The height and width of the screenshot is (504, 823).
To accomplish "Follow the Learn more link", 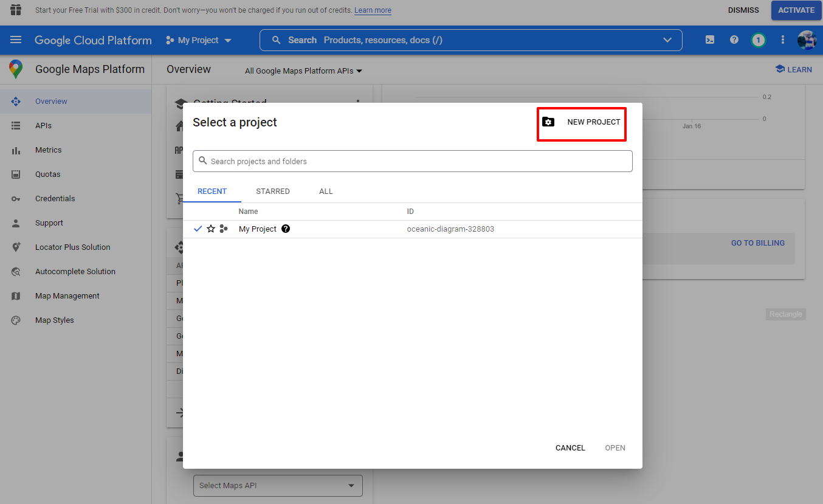I will pos(373,10).
